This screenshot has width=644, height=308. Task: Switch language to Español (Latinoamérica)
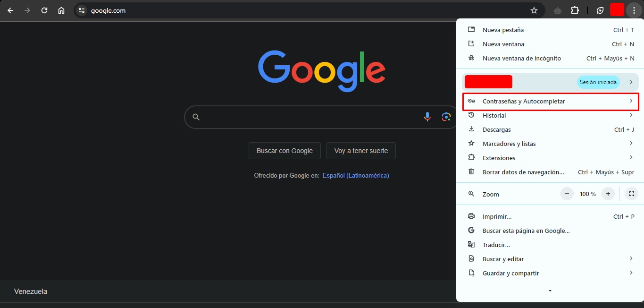click(356, 175)
